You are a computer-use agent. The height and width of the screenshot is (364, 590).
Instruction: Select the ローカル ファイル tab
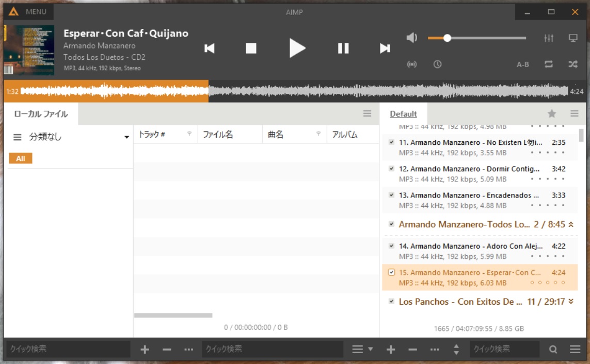point(41,114)
